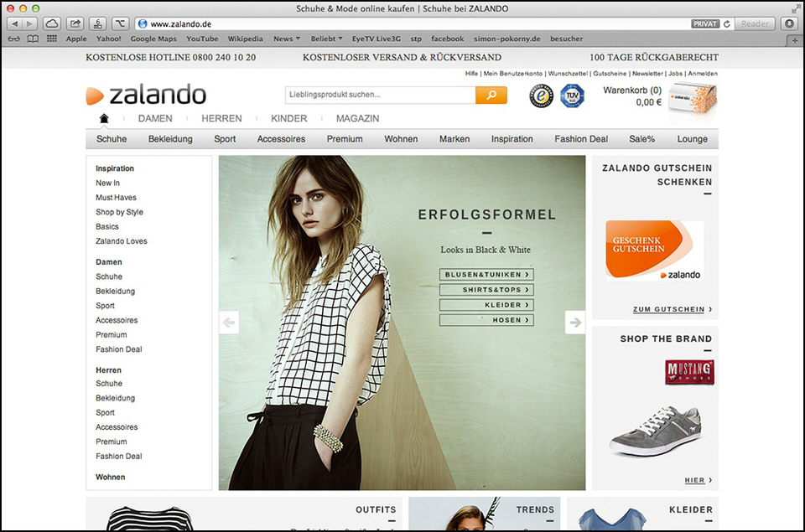Open the Wohnen sidebar heading

111,477
